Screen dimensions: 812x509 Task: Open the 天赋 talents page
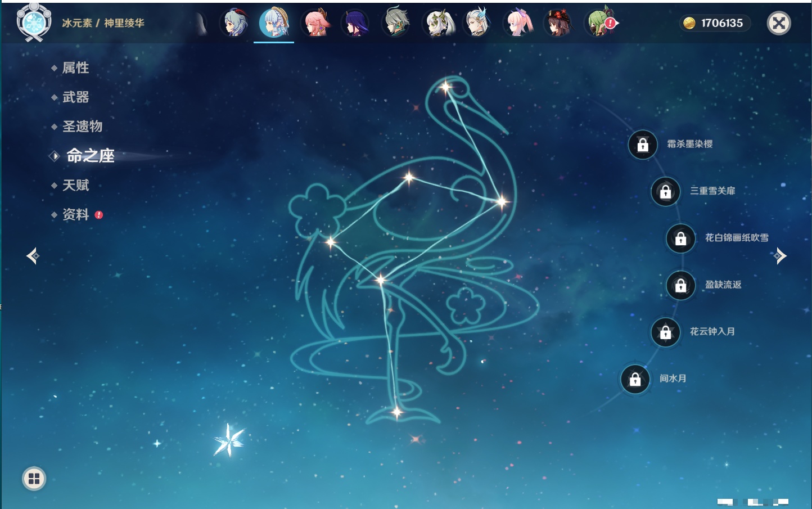pyautogui.click(x=75, y=185)
